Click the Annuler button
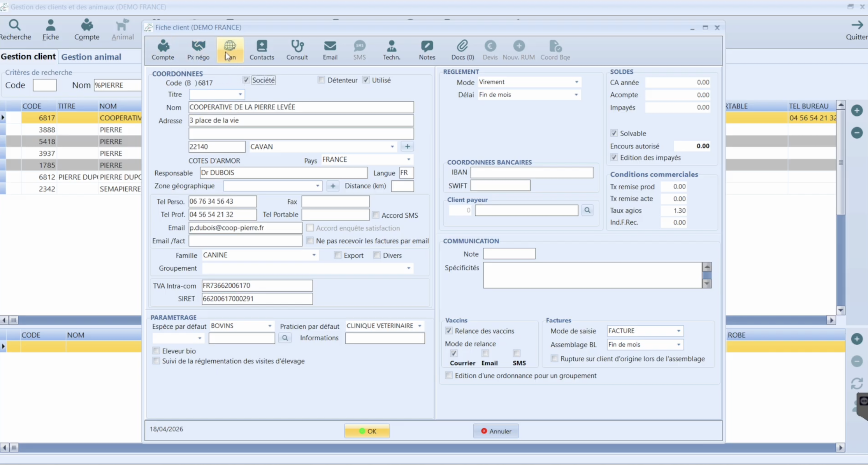 coord(496,431)
